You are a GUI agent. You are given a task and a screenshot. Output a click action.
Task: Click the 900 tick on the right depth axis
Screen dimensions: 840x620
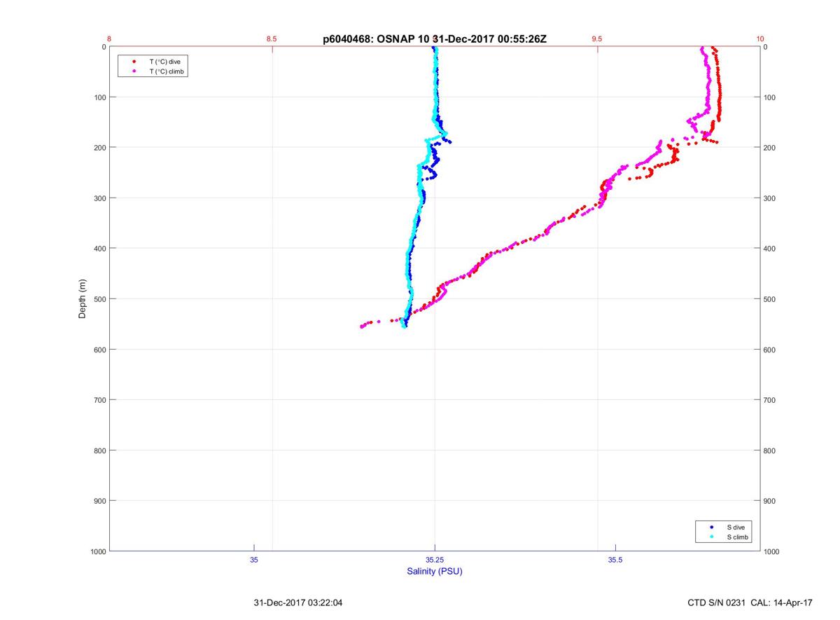pos(770,501)
